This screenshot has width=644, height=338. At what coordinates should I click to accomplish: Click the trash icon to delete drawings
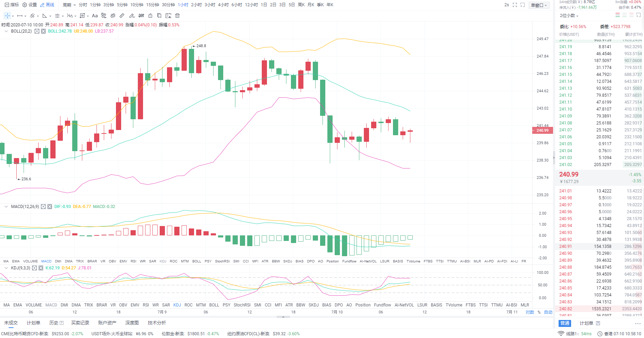177,16
